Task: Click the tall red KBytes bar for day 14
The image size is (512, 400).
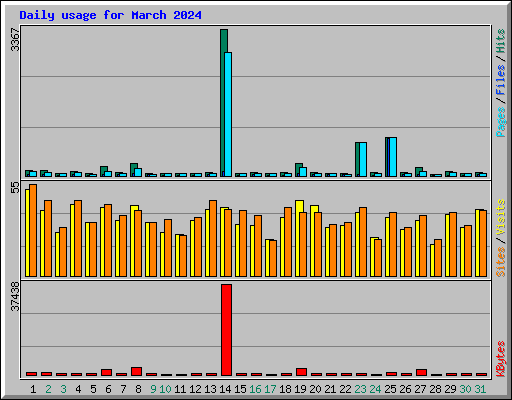Action: [x=226, y=330]
